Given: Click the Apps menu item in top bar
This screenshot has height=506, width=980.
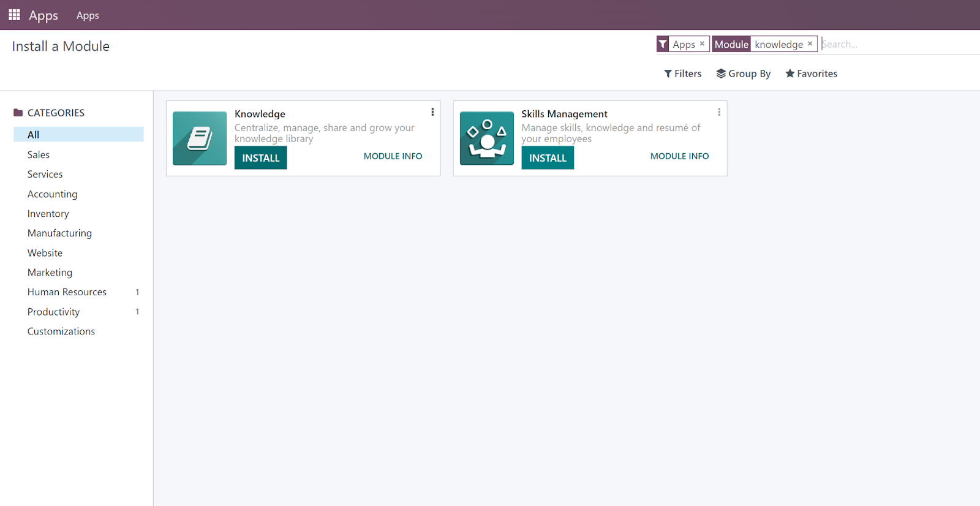Looking at the screenshot, I should 88,15.
